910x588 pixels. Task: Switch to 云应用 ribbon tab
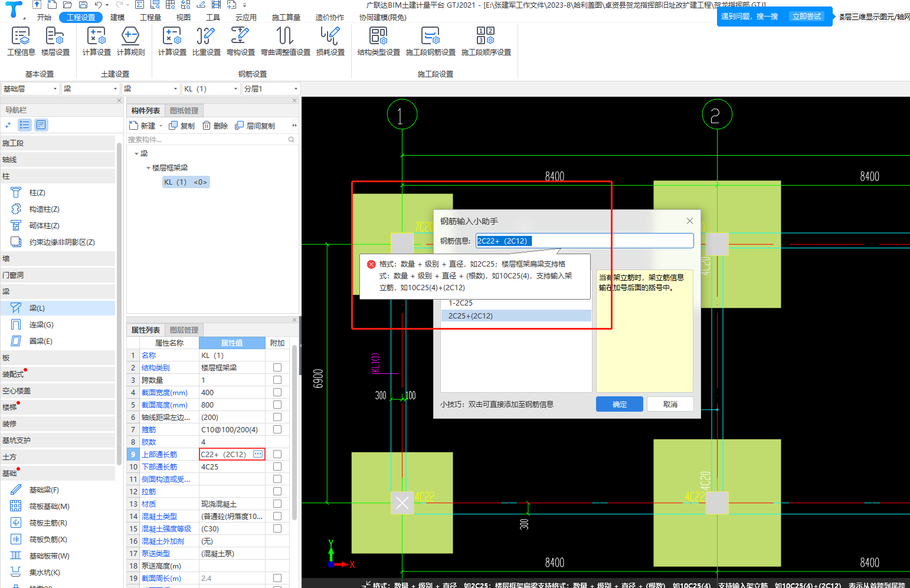tap(246, 18)
